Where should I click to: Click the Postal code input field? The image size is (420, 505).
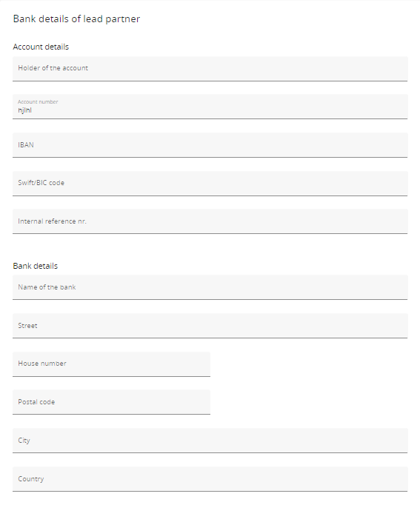111,402
